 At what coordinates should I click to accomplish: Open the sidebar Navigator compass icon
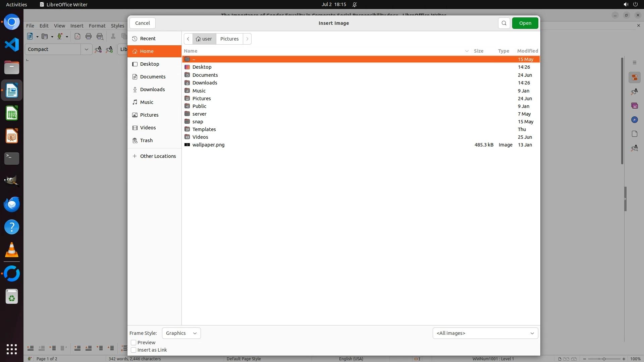click(x=634, y=120)
